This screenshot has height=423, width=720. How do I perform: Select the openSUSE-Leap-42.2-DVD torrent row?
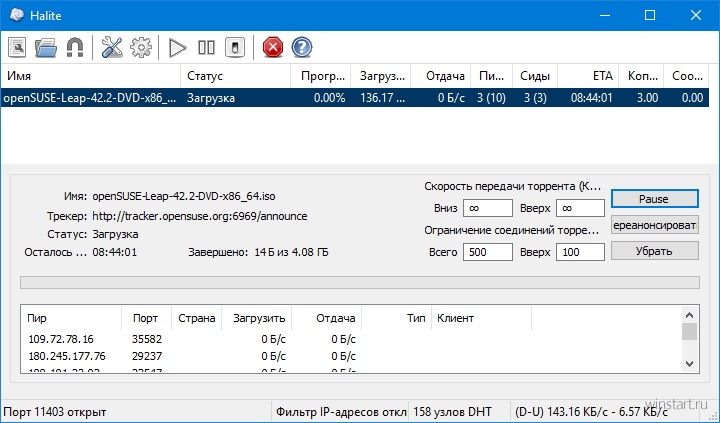point(354,98)
